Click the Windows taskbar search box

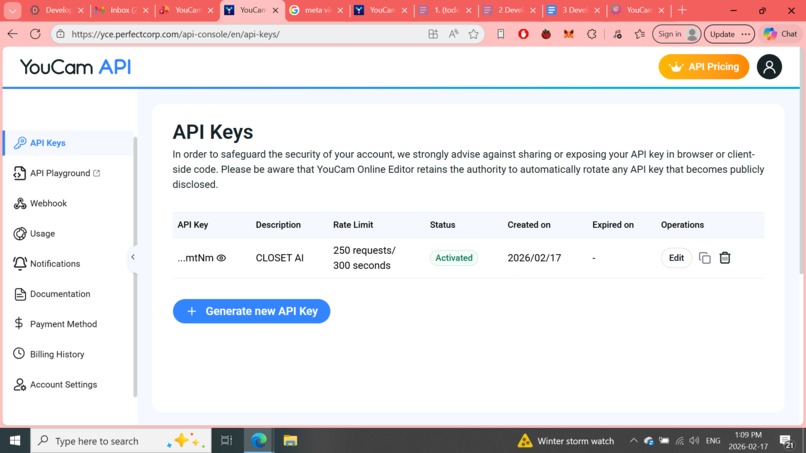pyautogui.click(x=121, y=441)
